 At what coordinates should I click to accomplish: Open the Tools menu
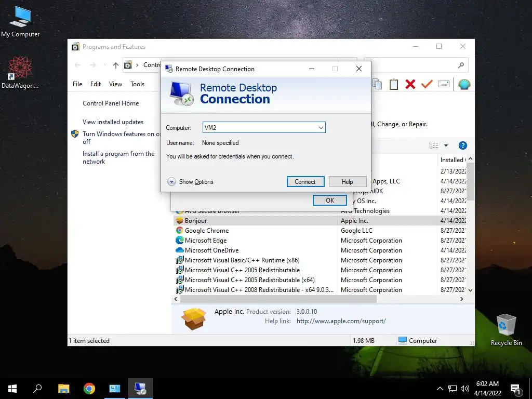tap(137, 84)
